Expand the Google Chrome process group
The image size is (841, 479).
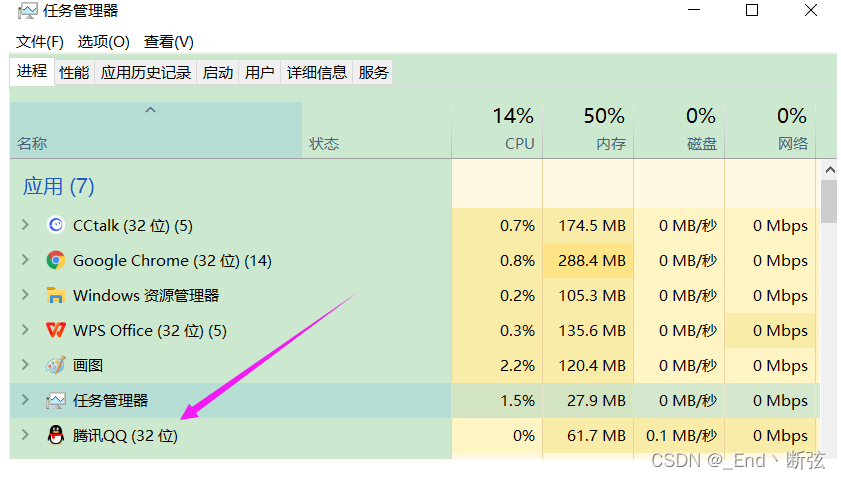25,260
